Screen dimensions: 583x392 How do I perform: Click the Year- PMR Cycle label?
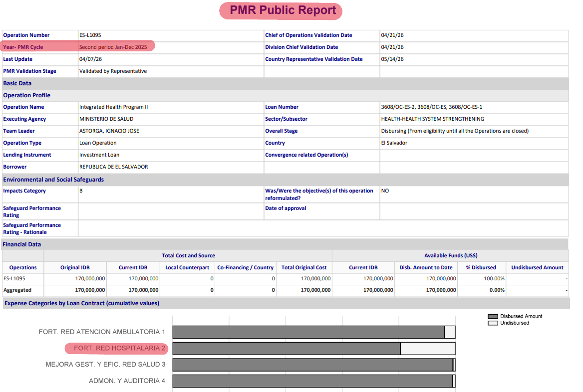click(23, 47)
